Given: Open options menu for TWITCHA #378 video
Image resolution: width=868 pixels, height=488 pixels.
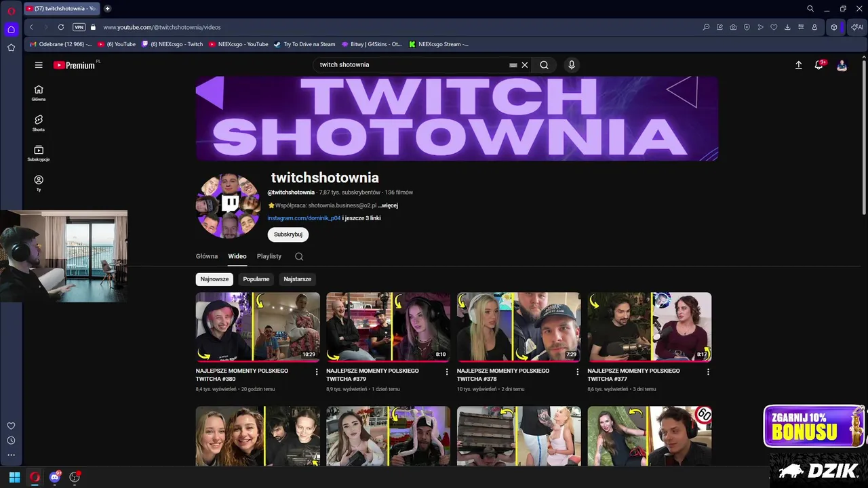Looking at the screenshot, I should (x=578, y=371).
